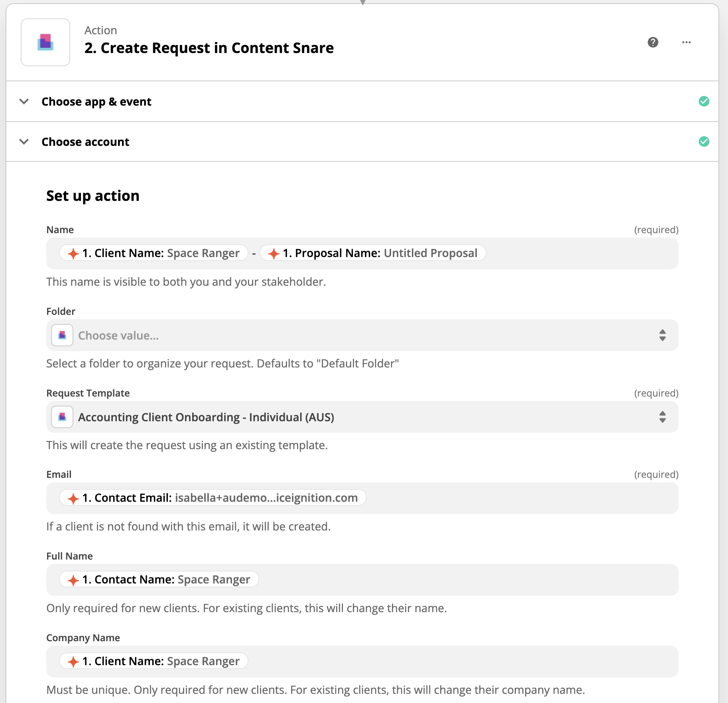Click the orange icon in Proposal Name pill
This screenshot has height=703, width=728.
[x=273, y=253]
